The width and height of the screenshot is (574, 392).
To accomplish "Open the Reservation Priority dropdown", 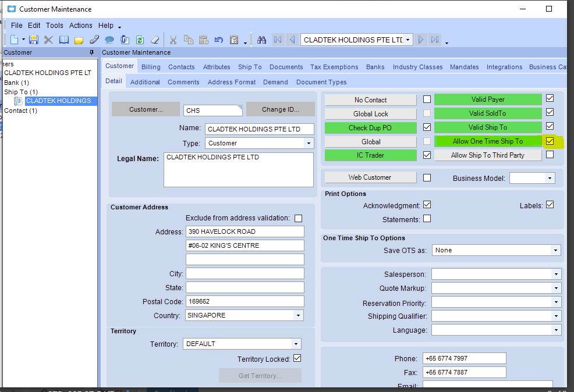I will click(x=556, y=302).
